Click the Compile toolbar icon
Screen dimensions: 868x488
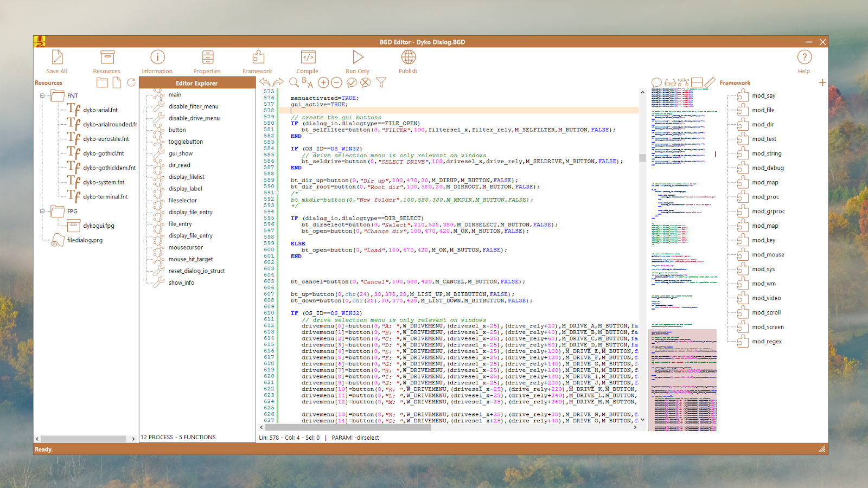click(308, 57)
